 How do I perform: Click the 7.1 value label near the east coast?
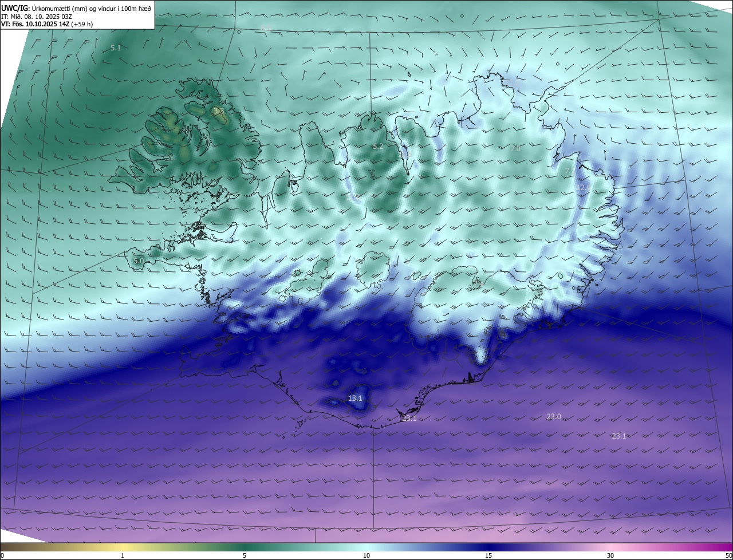[569, 171]
